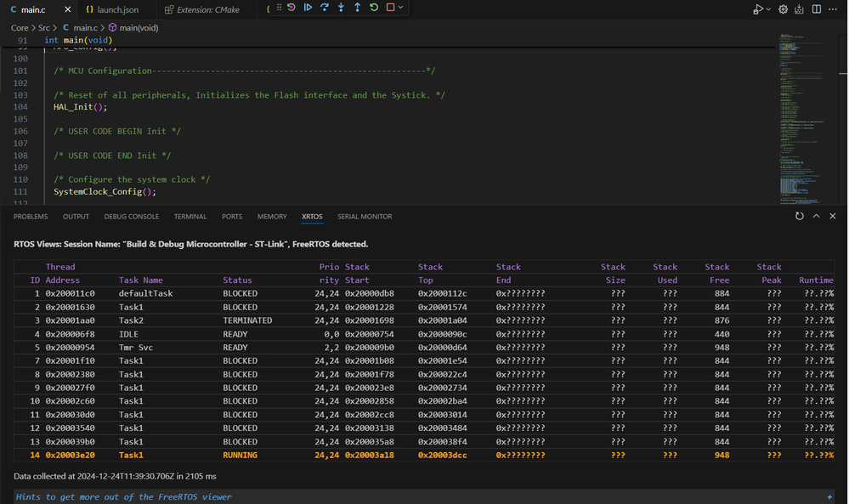Maximize the panel with the chevron-up icon
This screenshot has height=504, width=849.
816,216
